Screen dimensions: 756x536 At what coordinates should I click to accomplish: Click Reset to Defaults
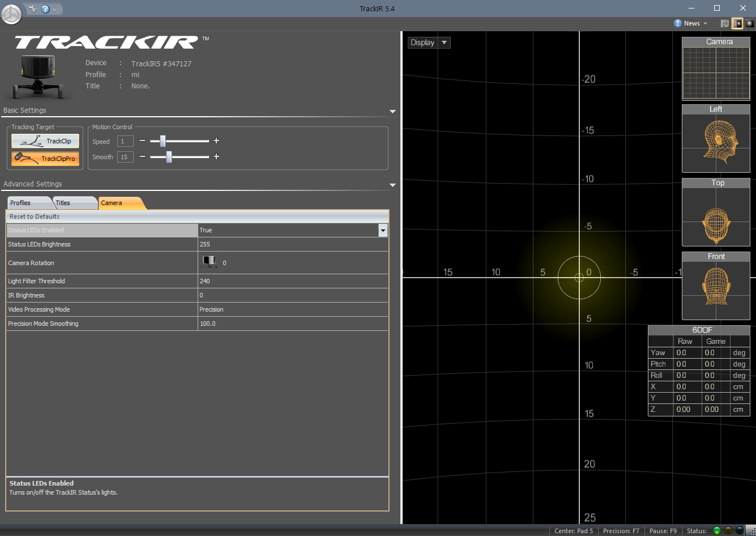pos(35,216)
